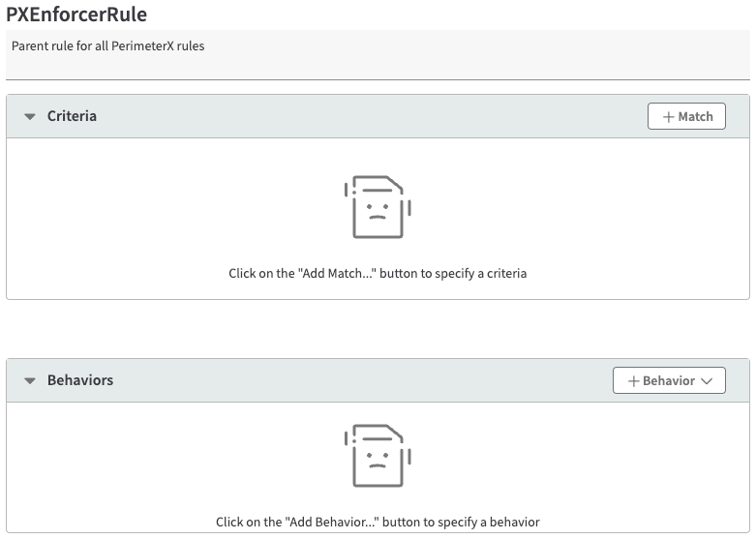This screenshot has width=756, height=539.
Task: Select the Criteria header label
Action: [x=72, y=116]
